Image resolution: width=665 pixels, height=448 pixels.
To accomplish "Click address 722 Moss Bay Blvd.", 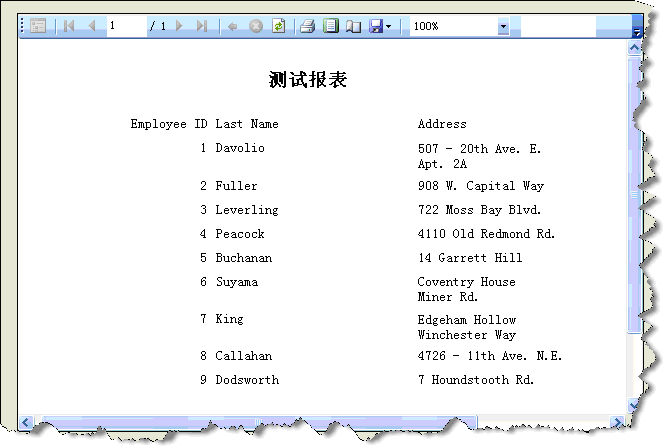I will click(479, 210).
